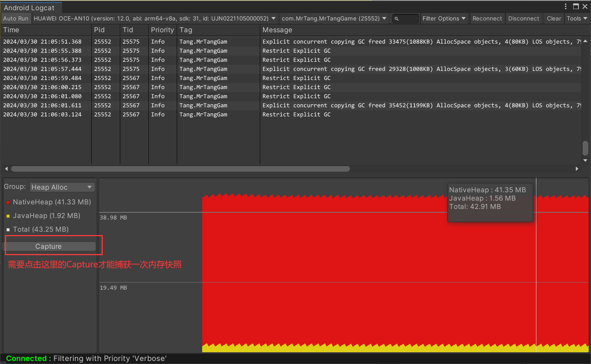
Task: Clear the logcat messages
Action: (554, 19)
